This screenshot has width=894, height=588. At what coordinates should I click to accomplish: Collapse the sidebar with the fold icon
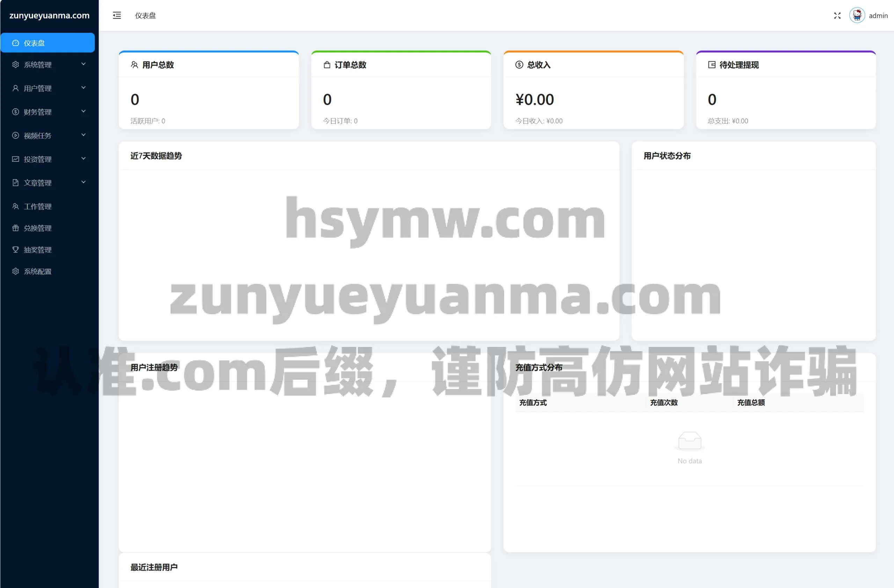(117, 15)
